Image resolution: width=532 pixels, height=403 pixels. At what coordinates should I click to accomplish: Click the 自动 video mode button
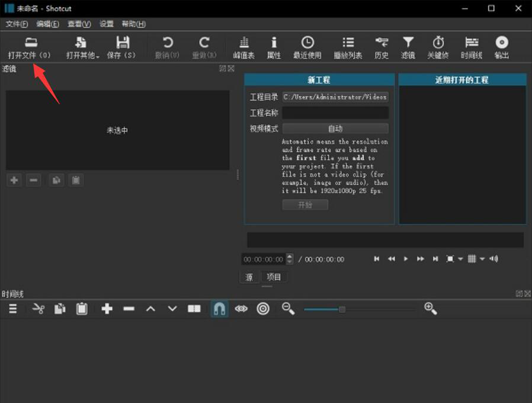point(335,128)
